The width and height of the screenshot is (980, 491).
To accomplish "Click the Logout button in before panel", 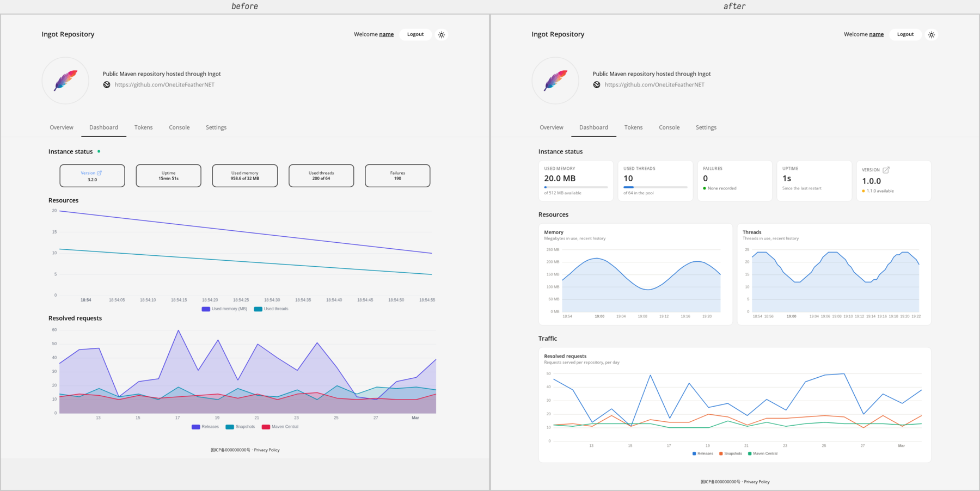I will coord(415,34).
